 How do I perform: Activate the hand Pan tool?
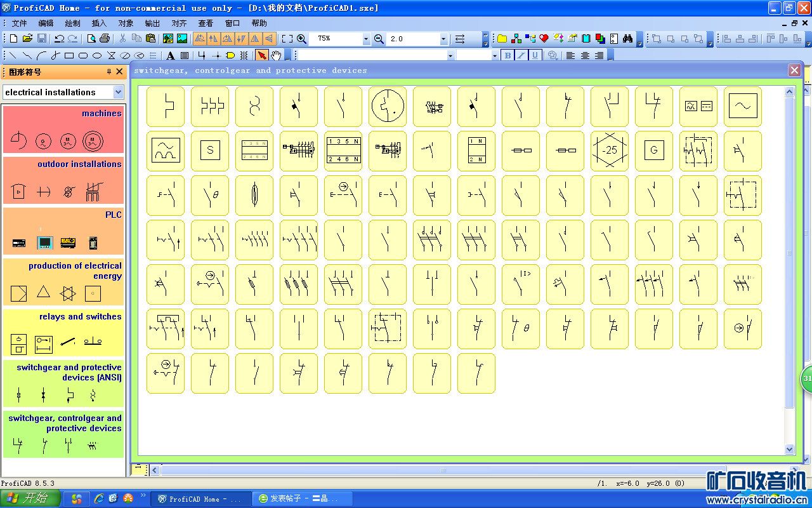click(x=276, y=55)
